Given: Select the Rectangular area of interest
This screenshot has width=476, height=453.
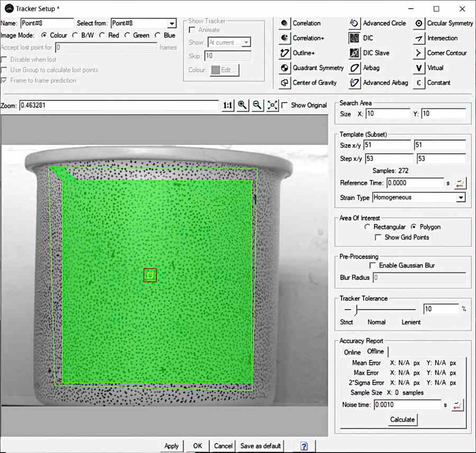Looking at the screenshot, I should click(369, 226).
